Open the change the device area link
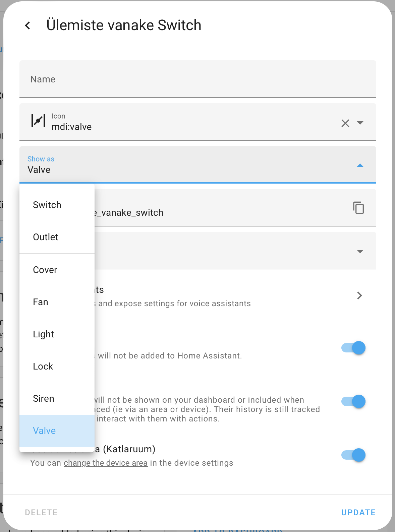 click(106, 463)
